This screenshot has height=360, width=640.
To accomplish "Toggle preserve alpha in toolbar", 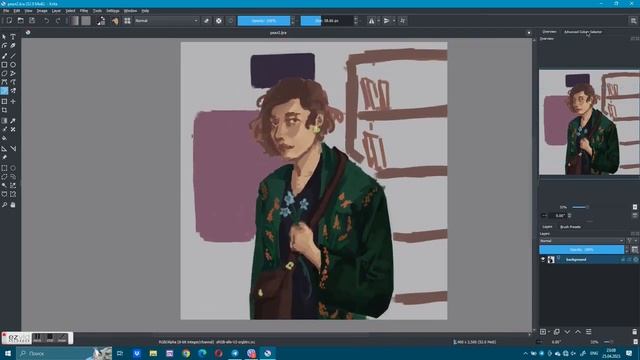I will coord(219,20).
